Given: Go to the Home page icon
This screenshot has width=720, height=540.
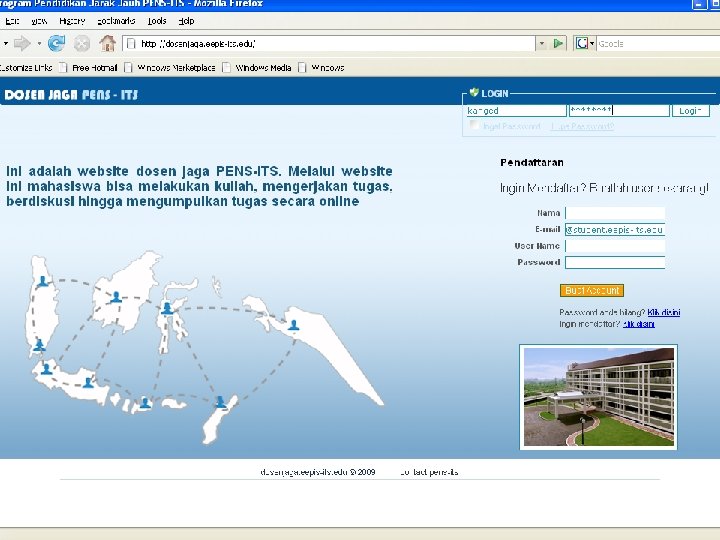Looking at the screenshot, I should [107, 44].
